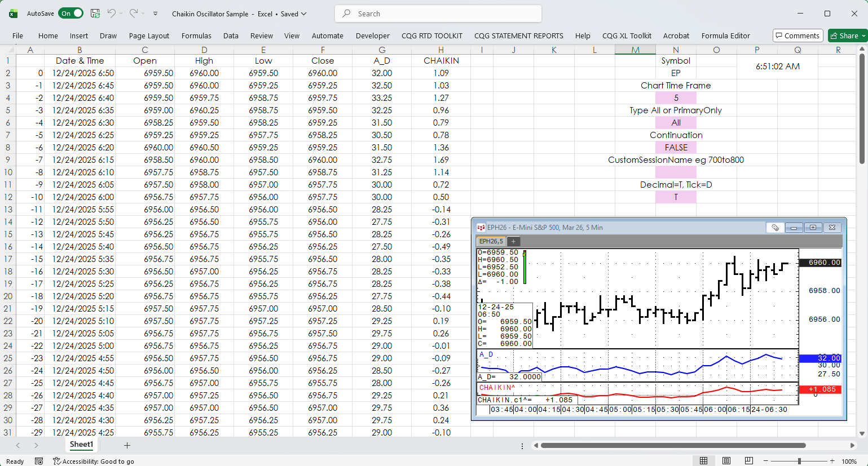Click the zoom slider handle
Image resolution: width=868 pixels, height=466 pixels.
pos(799,461)
